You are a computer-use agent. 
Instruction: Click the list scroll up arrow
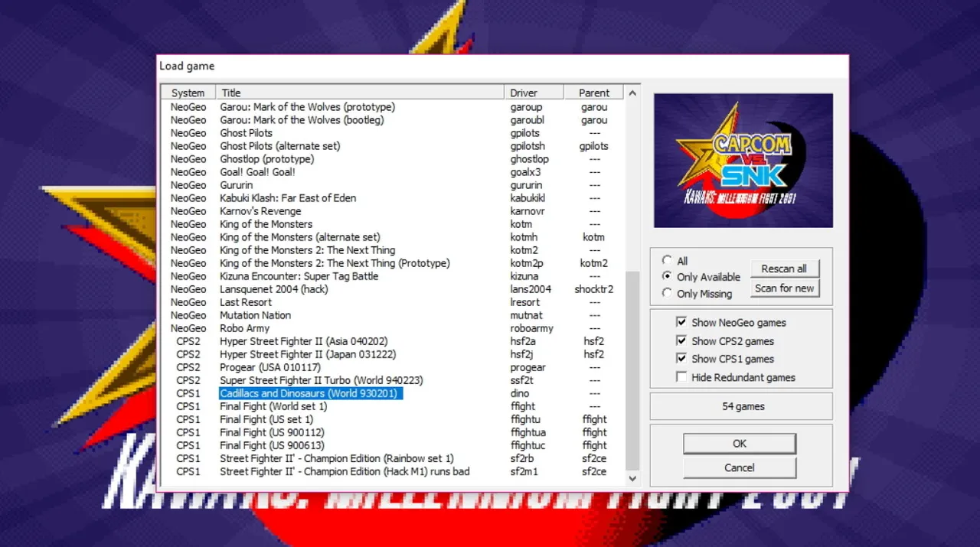[632, 93]
